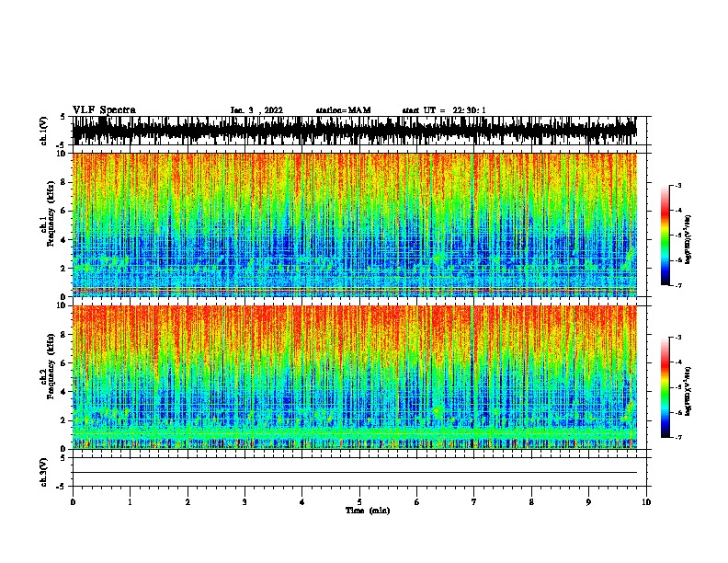Select the "start UT = 22:30: 1" text
Image resolution: width=728 pixels, height=563 pixels.
(444, 110)
